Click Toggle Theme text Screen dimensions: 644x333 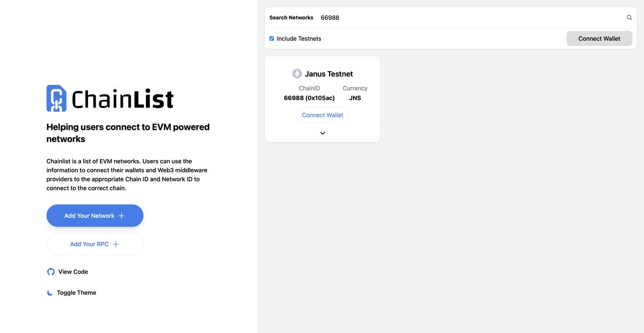tap(77, 293)
